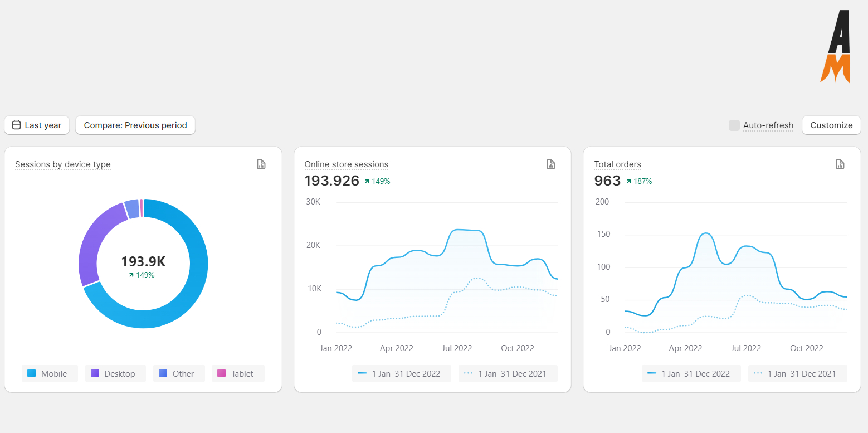The height and width of the screenshot is (433, 868).
Task: Toggle the Tablet legend item
Action: point(238,373)
